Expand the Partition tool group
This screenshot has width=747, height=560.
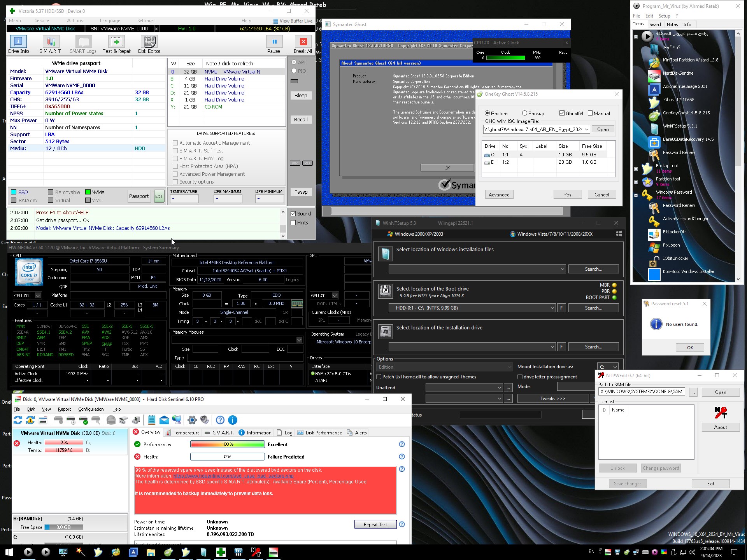tap(636, 182)
